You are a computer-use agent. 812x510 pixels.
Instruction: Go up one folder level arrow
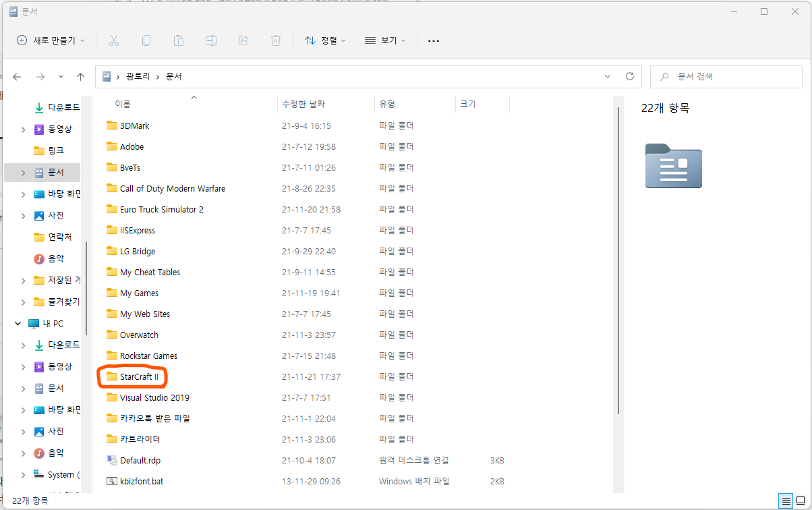point(80,77)
